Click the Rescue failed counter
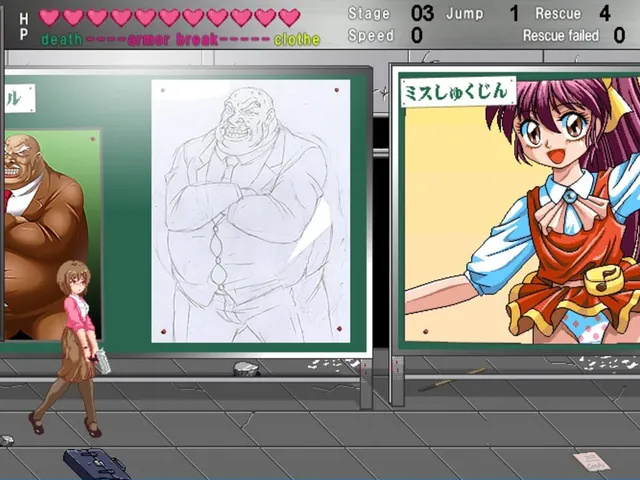Screen dimensions: 640x480 (x=573, y=36)
